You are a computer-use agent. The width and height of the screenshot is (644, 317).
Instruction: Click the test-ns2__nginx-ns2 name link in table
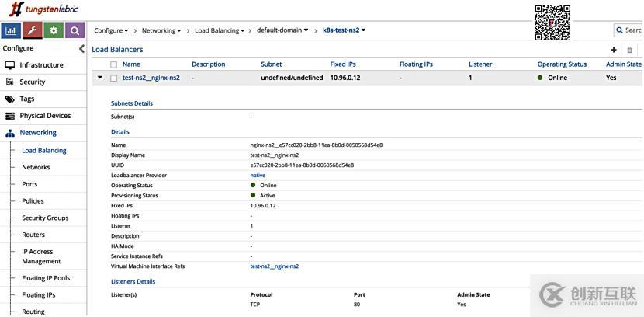pyautogui.click(x=151, y=78)
